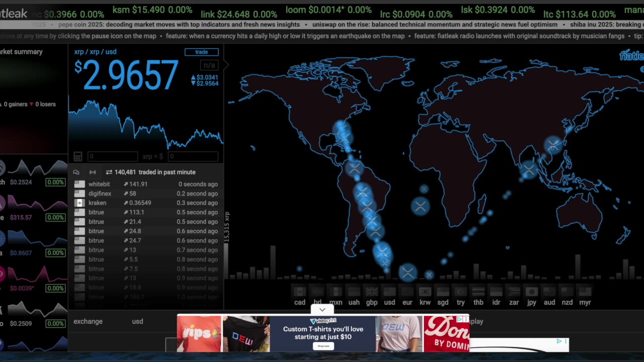644x362 pixels.
Task: Open the calculator icon beside the conversion fields
Action: (78, 156)
